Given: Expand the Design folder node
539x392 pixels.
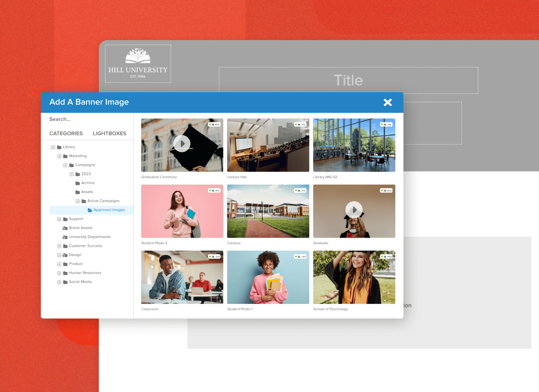Looking at the screenshot, I should (x=59, y=255).
